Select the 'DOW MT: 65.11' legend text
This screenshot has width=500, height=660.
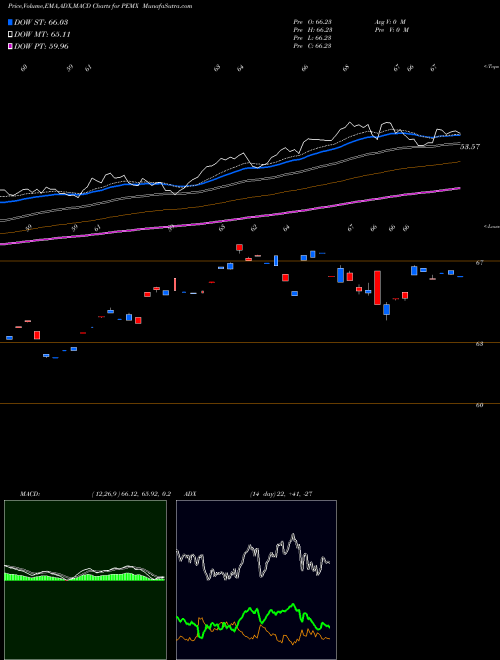point(42,35)
